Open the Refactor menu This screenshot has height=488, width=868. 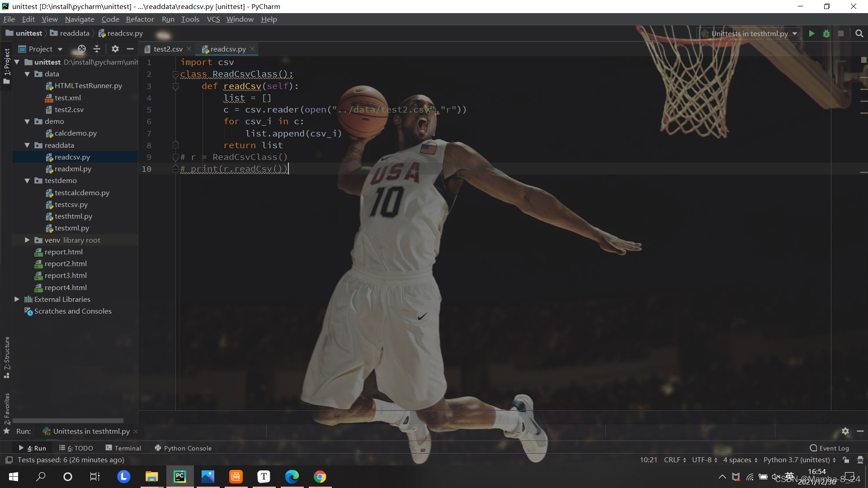pyautogui.click(x=140, y=19)
